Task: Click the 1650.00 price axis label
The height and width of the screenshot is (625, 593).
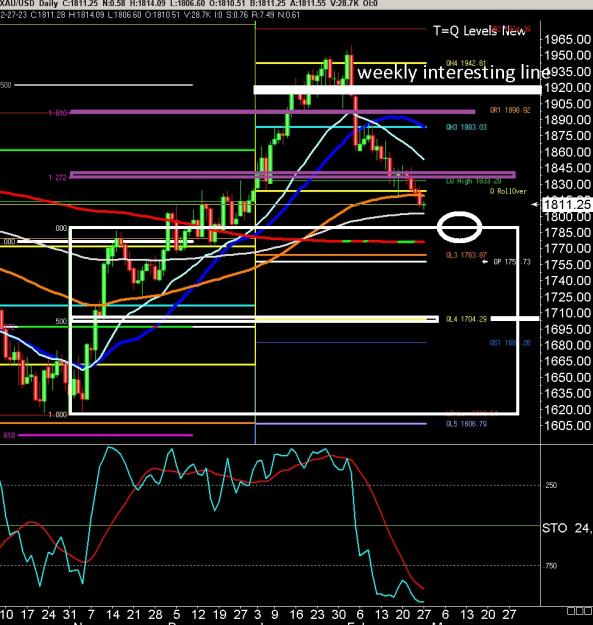Action: [x=567, y=377]
